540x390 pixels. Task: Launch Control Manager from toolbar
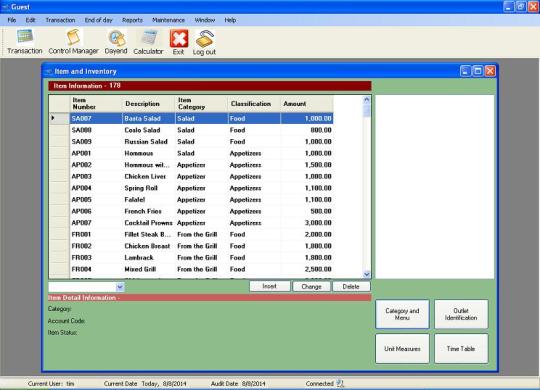[x=73, y=42]
